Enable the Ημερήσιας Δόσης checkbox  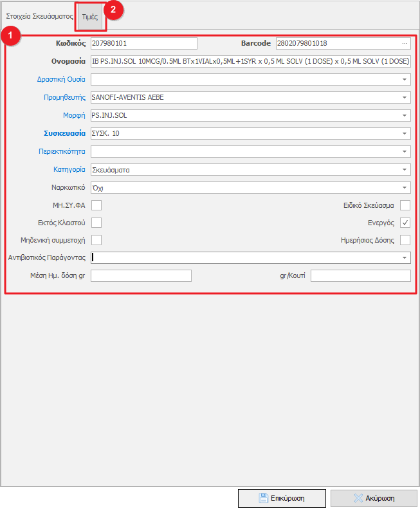pyautogui.click(x=405, y=240)
